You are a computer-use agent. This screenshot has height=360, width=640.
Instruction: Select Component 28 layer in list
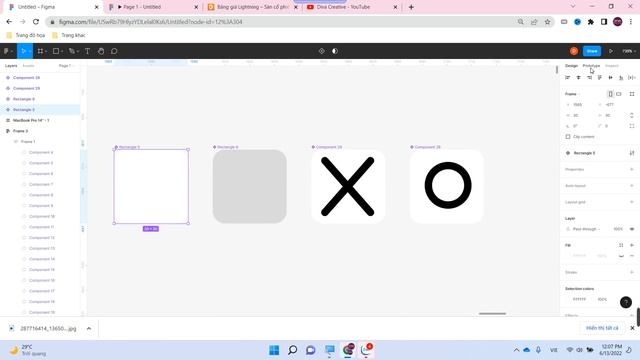point(26,78)
